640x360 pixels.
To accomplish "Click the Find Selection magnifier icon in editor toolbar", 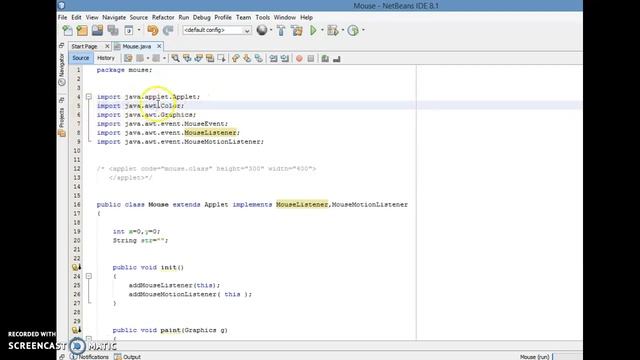I will (176, 58).
